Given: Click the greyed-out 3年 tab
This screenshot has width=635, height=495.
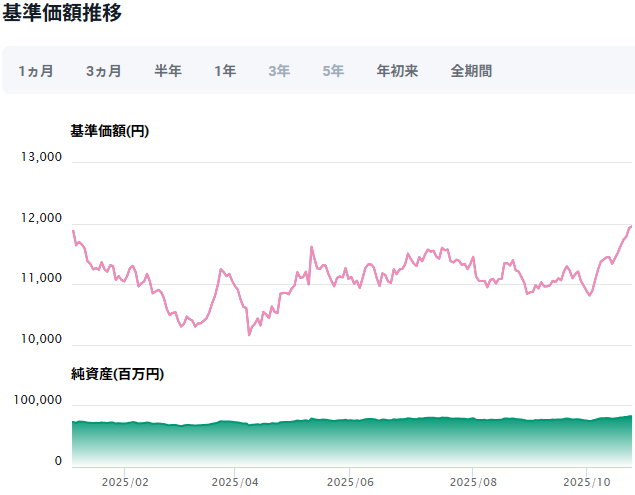Looking at the screenshot, I should [279, 71].
